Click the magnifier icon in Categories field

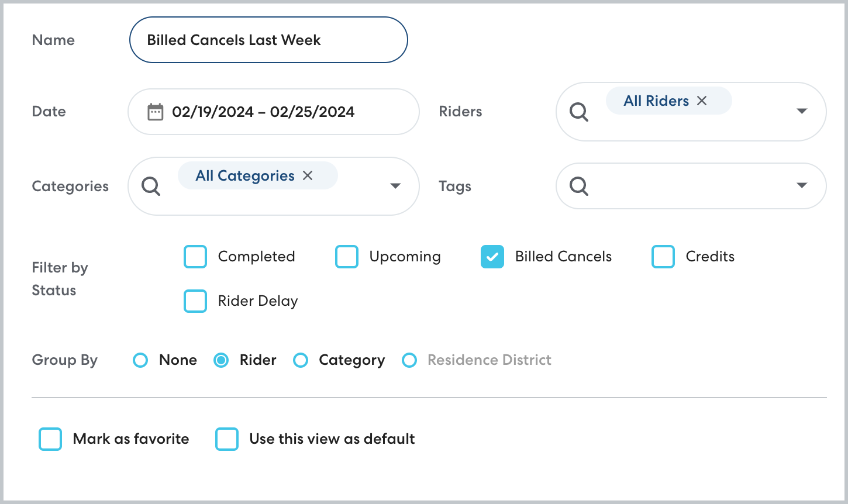(151, 187)
